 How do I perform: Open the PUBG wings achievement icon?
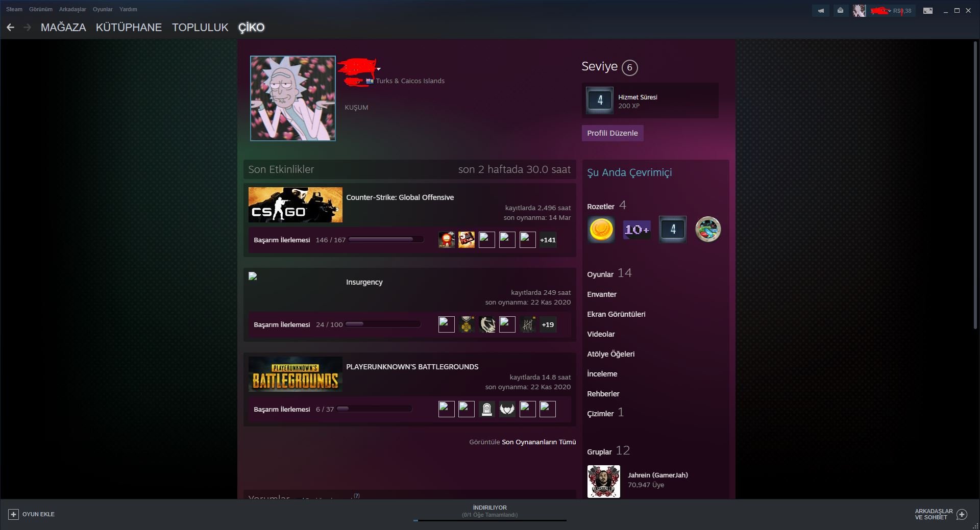coord(507,409)
